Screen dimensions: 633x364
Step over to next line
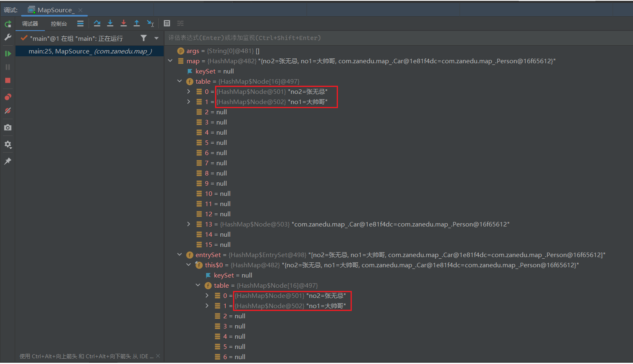click(x=97, y=24)
